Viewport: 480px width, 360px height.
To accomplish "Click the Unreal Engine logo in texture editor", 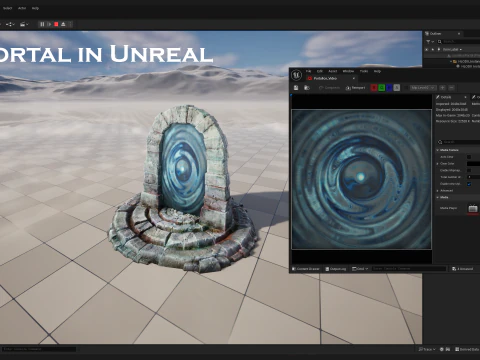I will [x=296, y=75].
